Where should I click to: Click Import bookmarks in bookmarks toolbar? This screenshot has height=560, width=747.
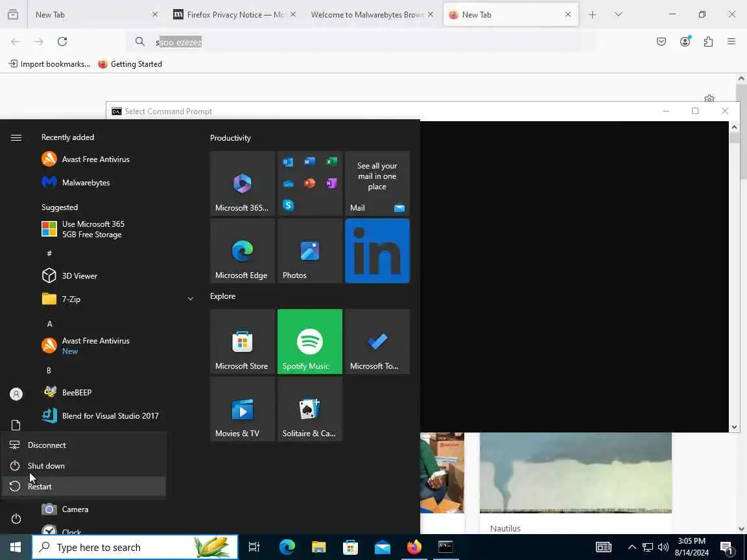coord(49,64)
